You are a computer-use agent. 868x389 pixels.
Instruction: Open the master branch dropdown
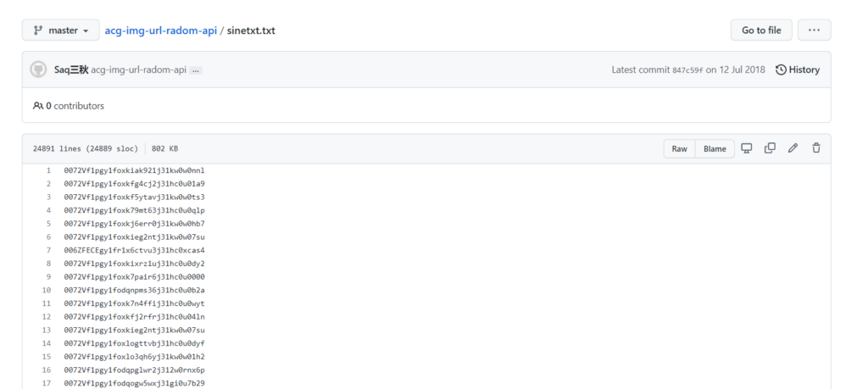click(61, 31)
